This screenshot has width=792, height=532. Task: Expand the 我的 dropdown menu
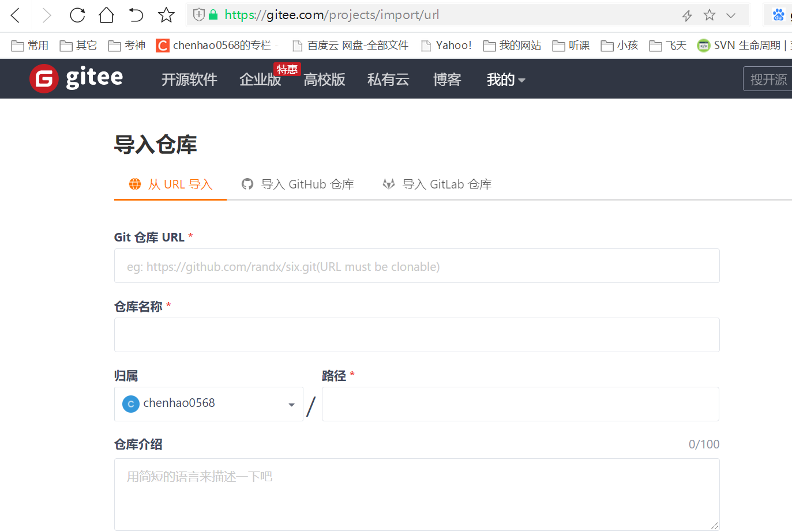(506, 80)
